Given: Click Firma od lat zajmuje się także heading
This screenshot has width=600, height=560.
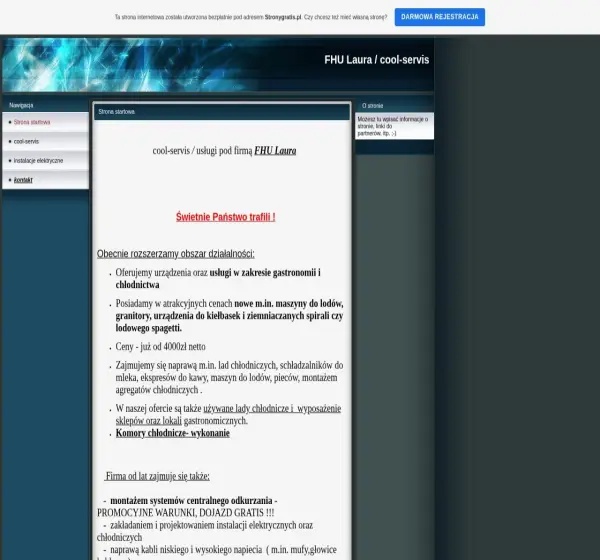Looking at the screenshot, I should (x=158, y=476).
